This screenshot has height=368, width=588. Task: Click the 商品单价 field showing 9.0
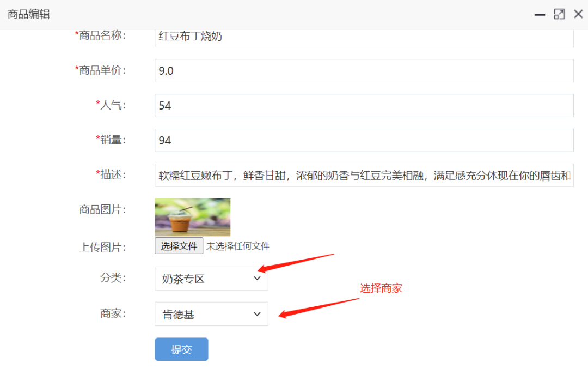point(364,70)
